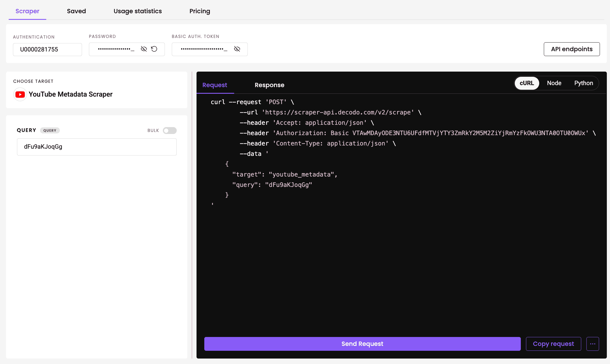Viewport: 610px width, 364px height.
Task: Click the --data line in the code
Action: pyautogui.click(x=254, y=154)
